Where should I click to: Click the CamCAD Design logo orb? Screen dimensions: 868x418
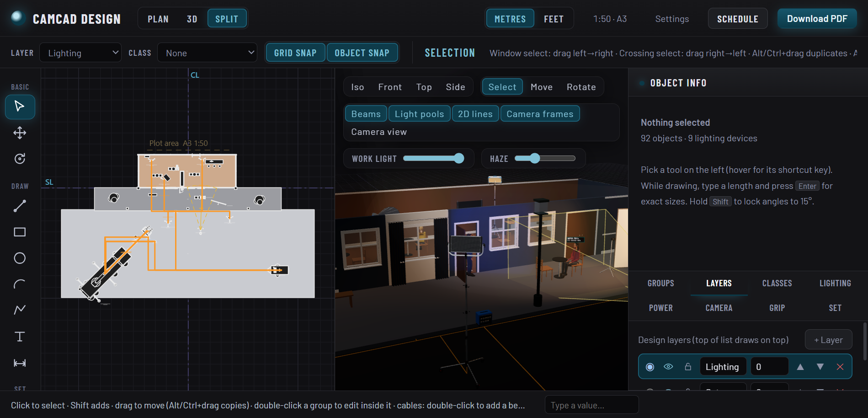point(17,17)
